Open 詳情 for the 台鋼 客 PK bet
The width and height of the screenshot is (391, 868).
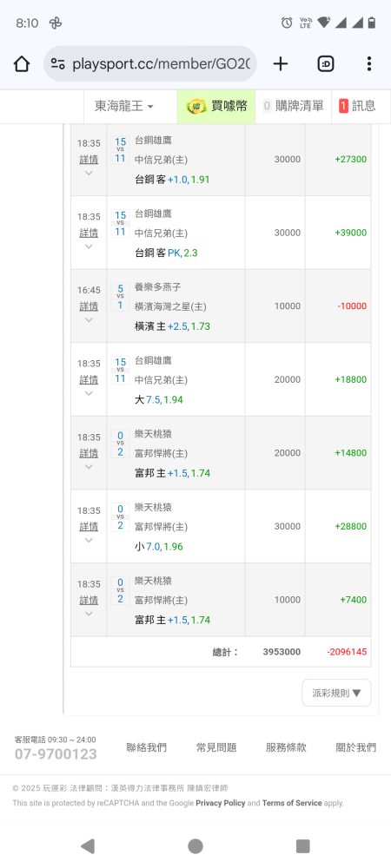(89, 233)
